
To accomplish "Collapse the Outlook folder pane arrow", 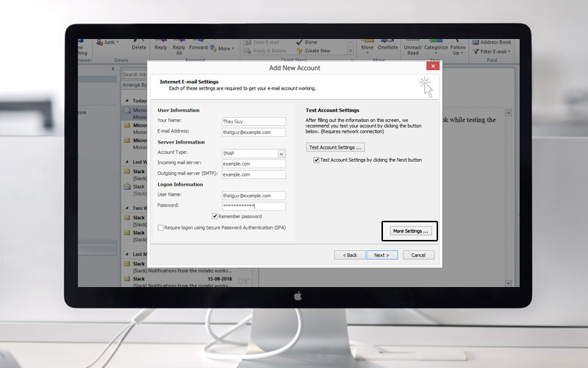I will pos(113,68).
